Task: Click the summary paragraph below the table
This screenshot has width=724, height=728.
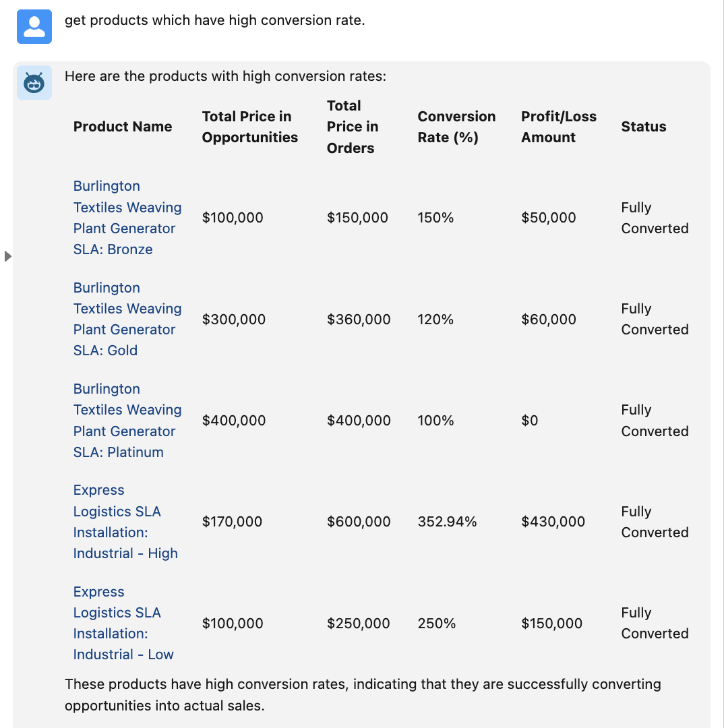Action: pyautogui.click(x=363, y=695)
